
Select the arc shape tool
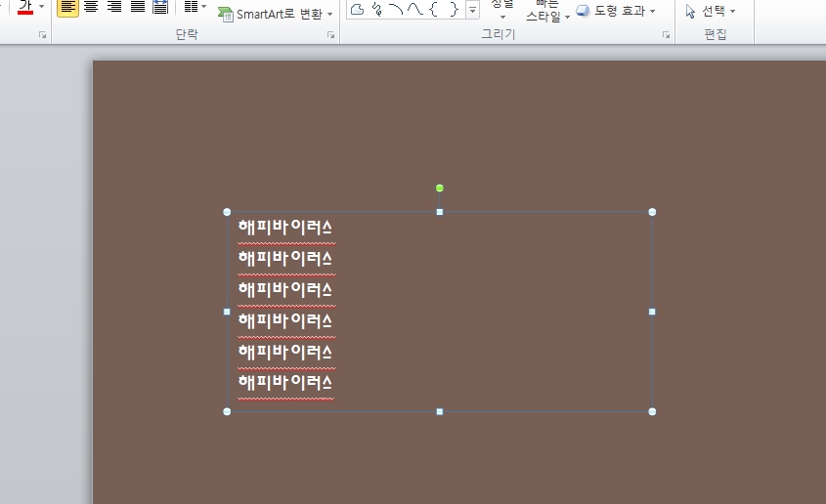click(396, 9)
